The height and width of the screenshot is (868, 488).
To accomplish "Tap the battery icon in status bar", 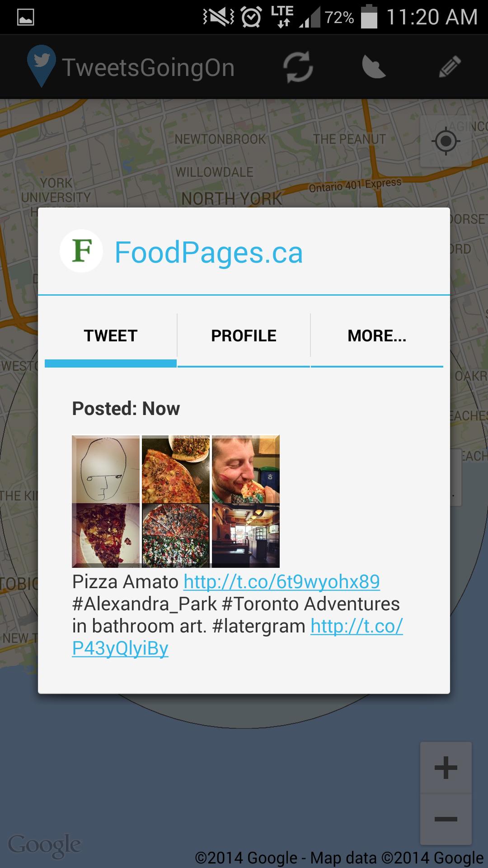I will click(x=369, y=18).
